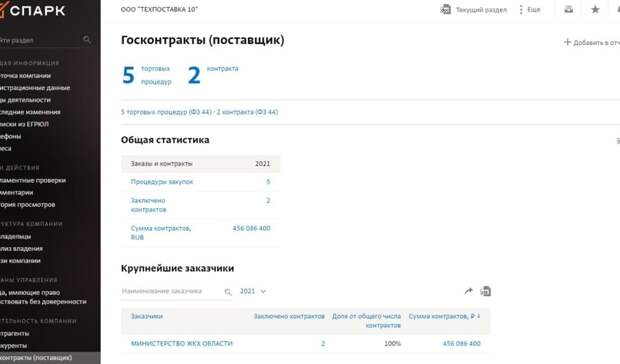Screen dimensions: 620x364
Task: Click 'Сумма контрактов, RUB' row link
Action: 161,232
